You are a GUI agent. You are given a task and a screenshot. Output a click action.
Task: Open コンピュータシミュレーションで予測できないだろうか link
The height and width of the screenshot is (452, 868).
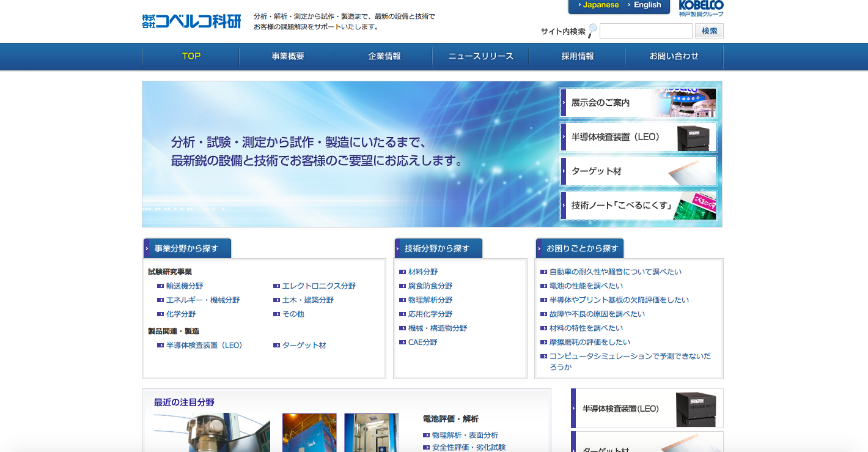[630, 361]
